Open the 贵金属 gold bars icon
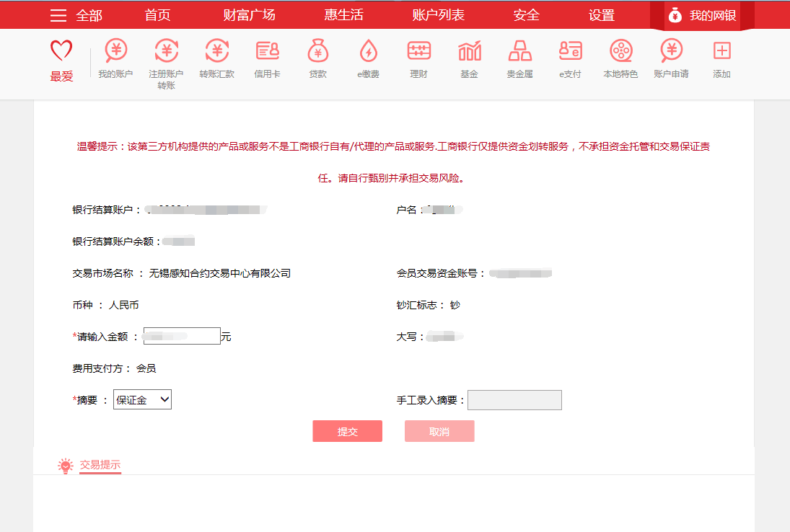790x532 pixels. [x=520, y=51]
